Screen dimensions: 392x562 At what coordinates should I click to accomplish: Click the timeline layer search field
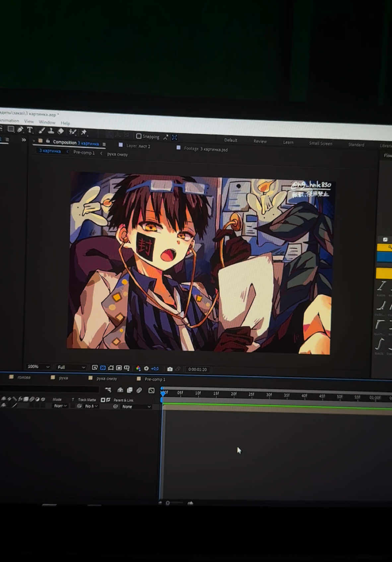(x=50, y=389)
